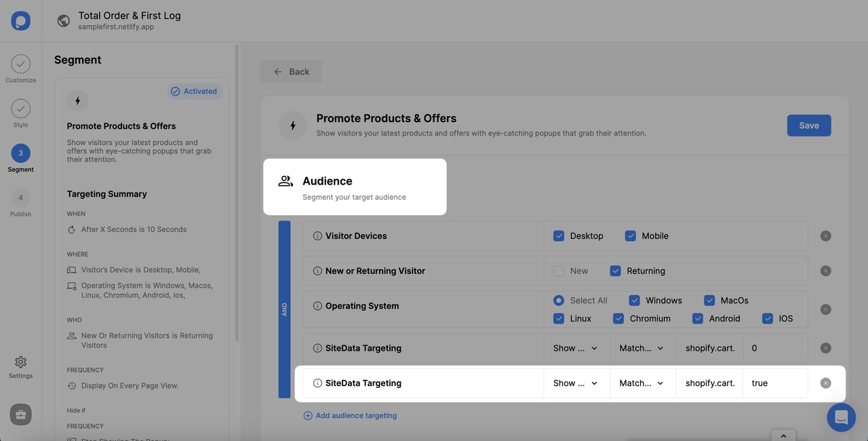
Task: Click the Visitor's Device summary icon
Action: tap(72, 270)
